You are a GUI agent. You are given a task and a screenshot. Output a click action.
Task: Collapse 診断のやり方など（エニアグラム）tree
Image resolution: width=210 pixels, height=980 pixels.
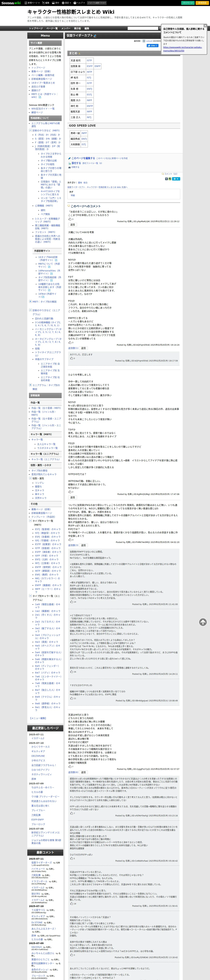[30, 310]
